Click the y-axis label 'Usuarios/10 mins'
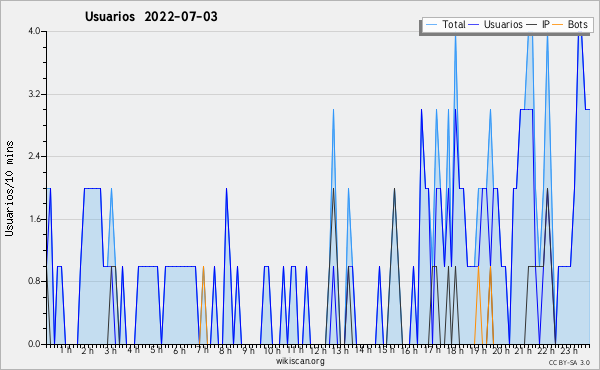600x370 pixels. coord(9,188)
